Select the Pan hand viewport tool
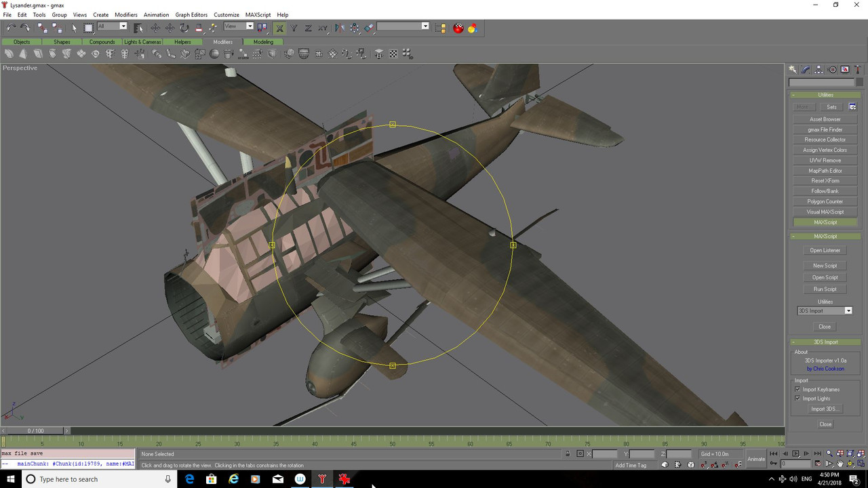Screen dimensions: 868x488 point(840,464)
